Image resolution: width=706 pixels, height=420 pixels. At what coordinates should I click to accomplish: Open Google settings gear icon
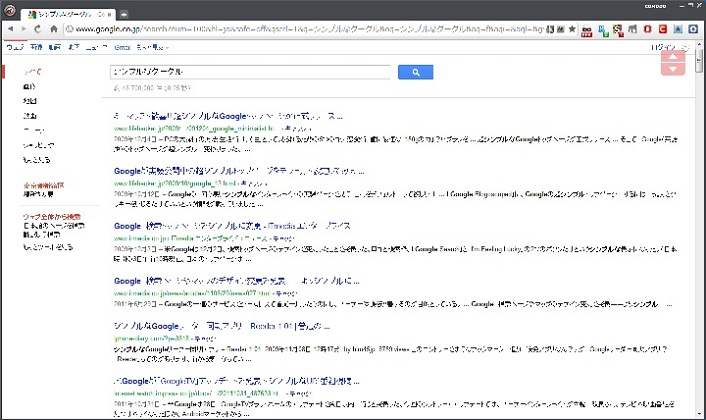(685, 47)
